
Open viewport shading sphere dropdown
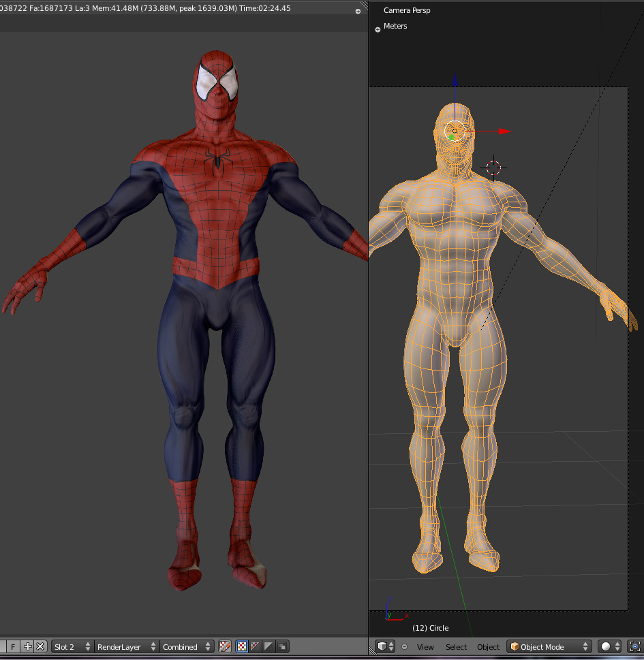click(x=611, y=646)
